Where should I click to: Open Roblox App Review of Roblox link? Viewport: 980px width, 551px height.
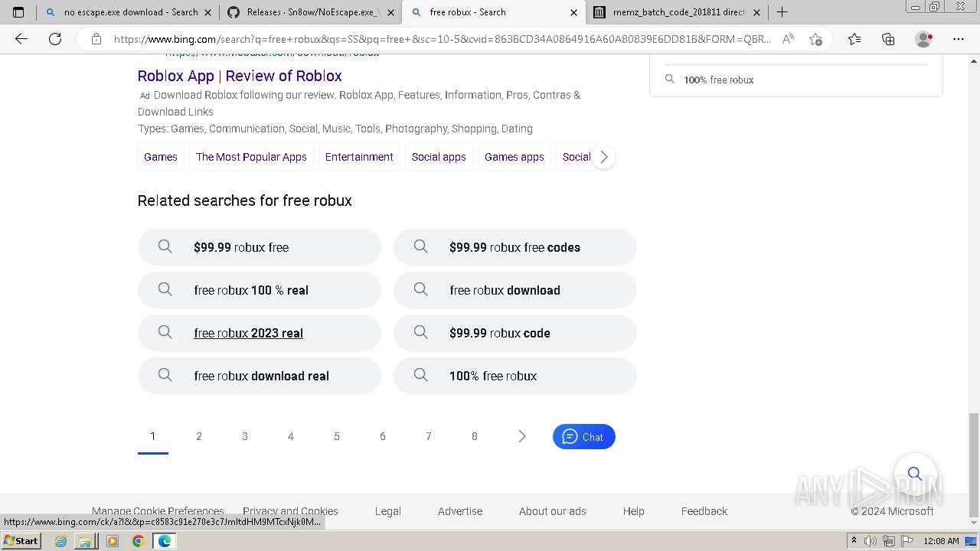240,76
